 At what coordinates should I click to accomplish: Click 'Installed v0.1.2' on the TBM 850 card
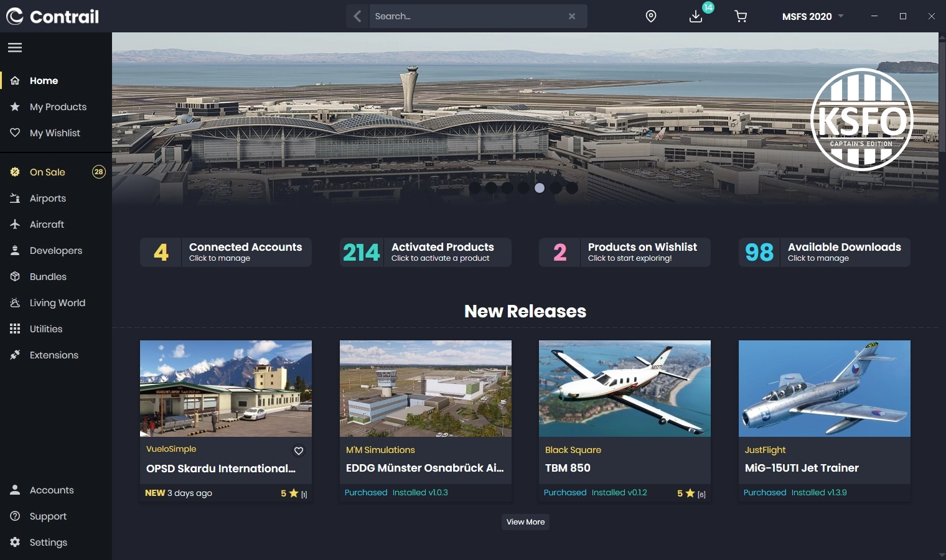pyautogui.click(x=619, y=492)
